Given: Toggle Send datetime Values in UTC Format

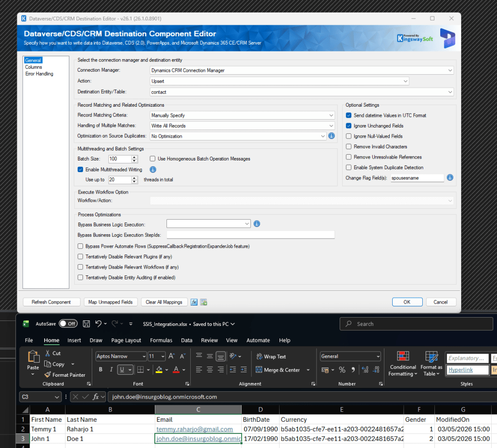Looking at the screenshot, I should coord(348,115).
